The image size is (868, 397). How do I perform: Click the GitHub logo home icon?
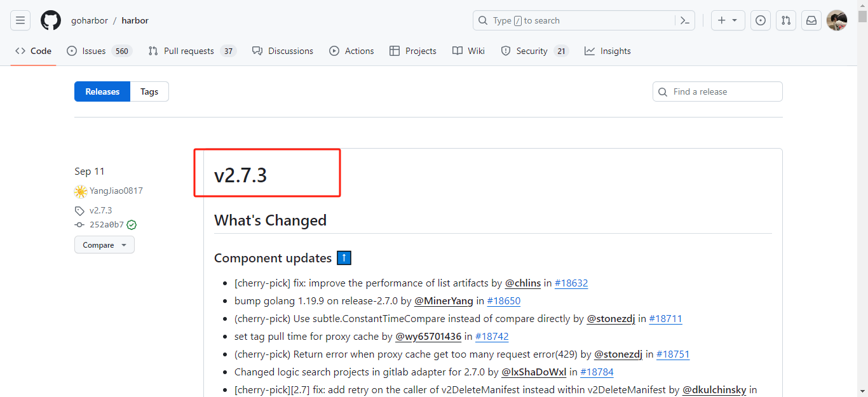[51, 20]
